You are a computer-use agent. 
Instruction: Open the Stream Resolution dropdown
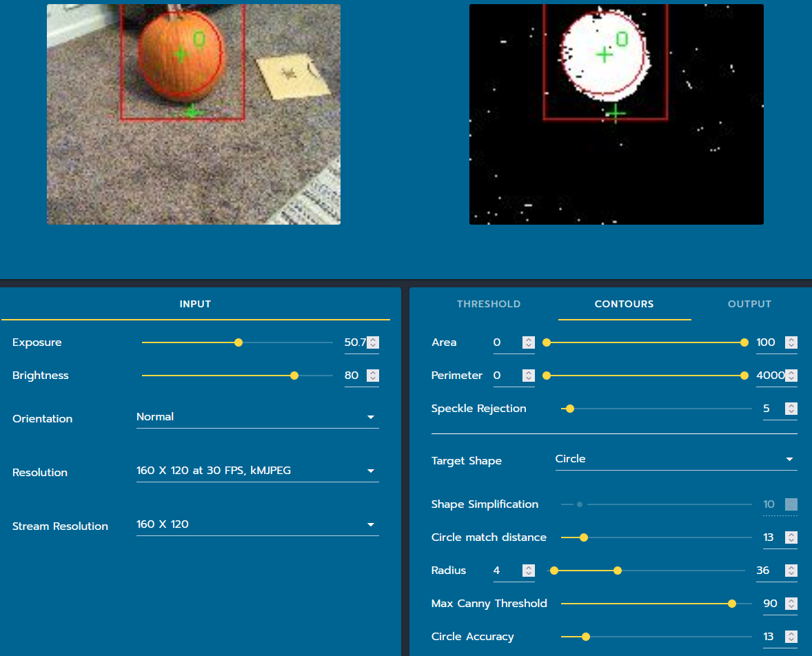(257, 524)
